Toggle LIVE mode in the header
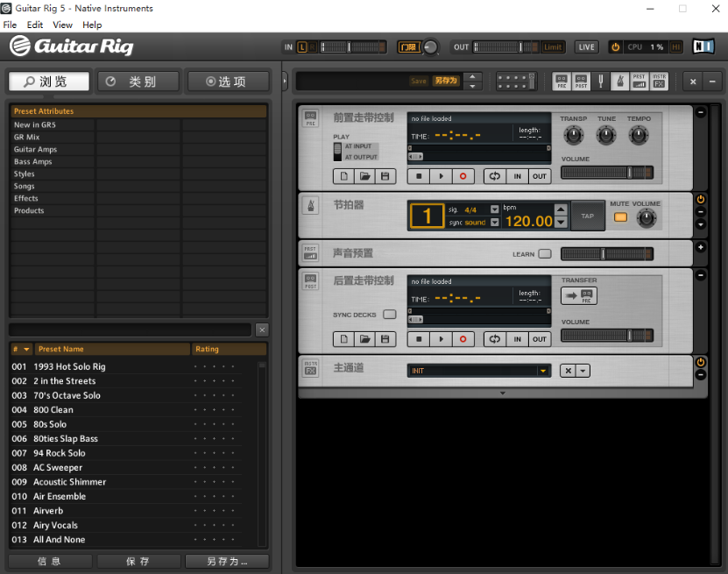 click(587, 47)
